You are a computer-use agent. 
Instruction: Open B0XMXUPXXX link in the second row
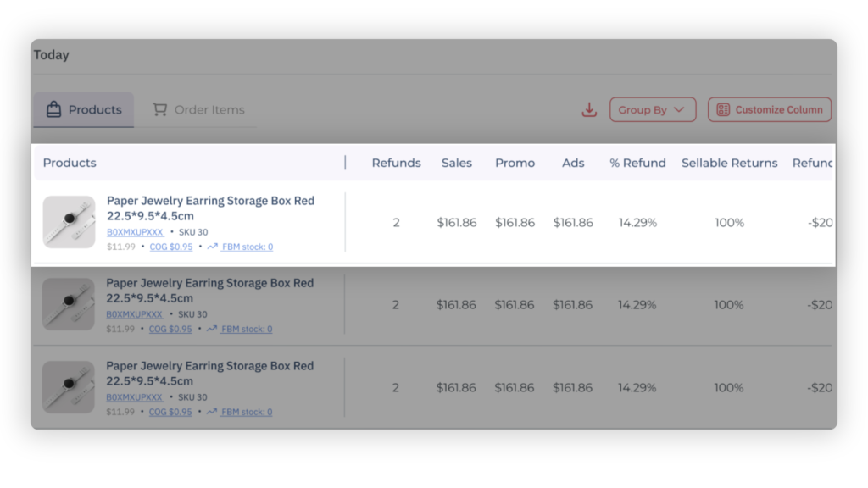(135, 314)
